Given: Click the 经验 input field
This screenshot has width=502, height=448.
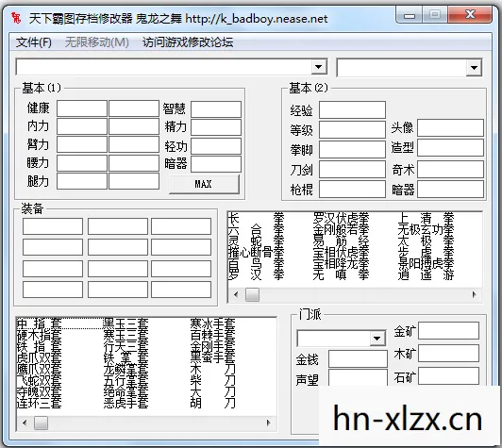Looking at the screenshot, I should pyautogui.click(x=352, y=110).
